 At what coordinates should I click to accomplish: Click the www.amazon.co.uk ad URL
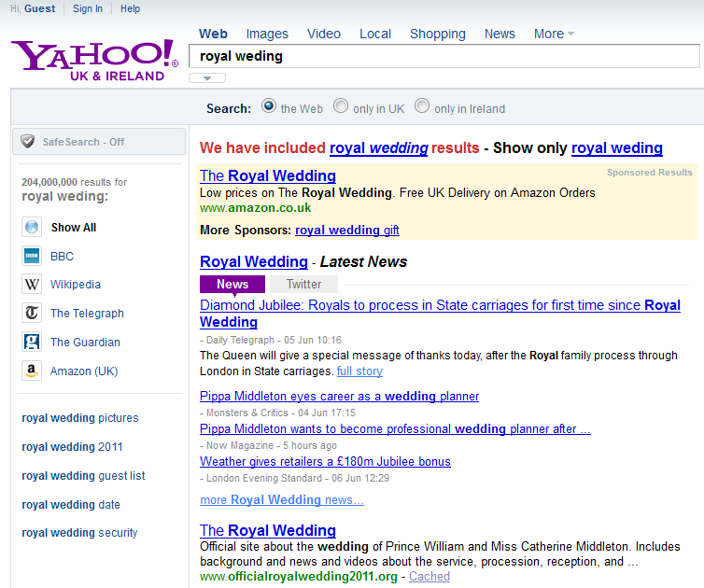(255, 208)
